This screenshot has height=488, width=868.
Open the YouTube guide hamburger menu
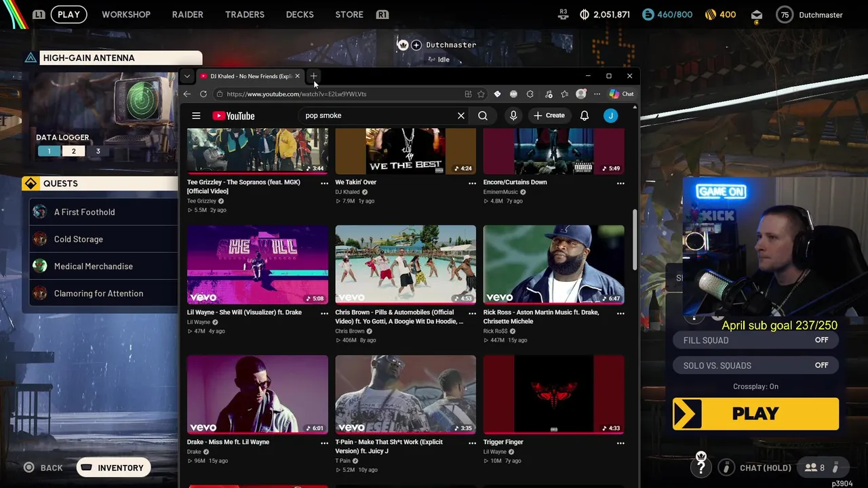click(x=196, y=116)
